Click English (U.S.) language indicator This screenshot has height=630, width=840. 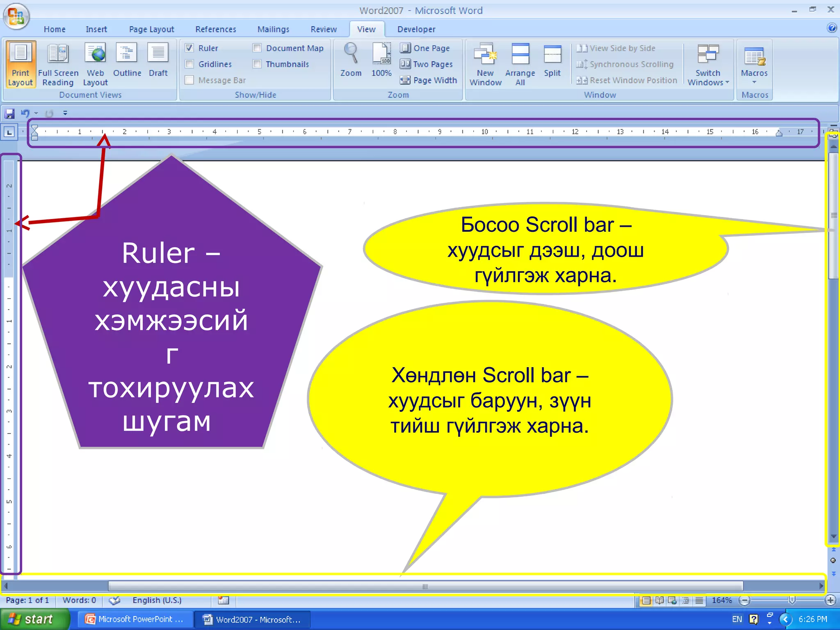pos(157,600)
